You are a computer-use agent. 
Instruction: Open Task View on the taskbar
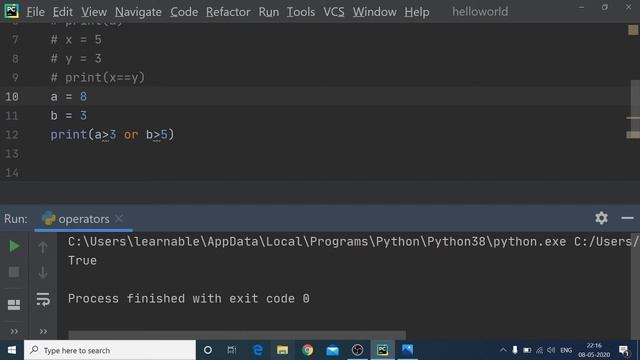(232, 350)
